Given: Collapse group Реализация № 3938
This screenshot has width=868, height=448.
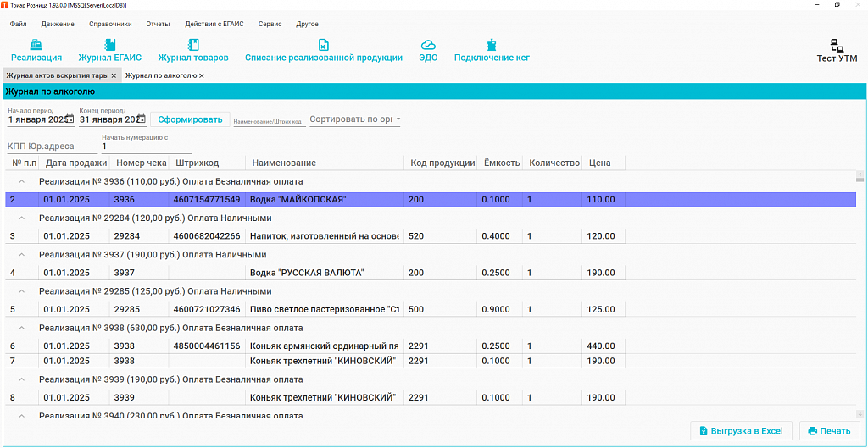Looking at the screenshot, I should 21,328.
